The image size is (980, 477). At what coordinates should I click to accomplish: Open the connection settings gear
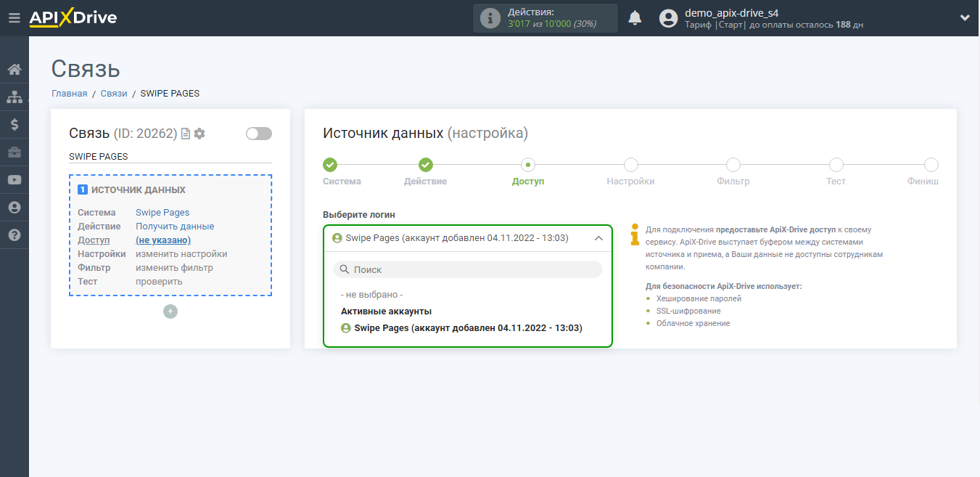click(199, 134)
